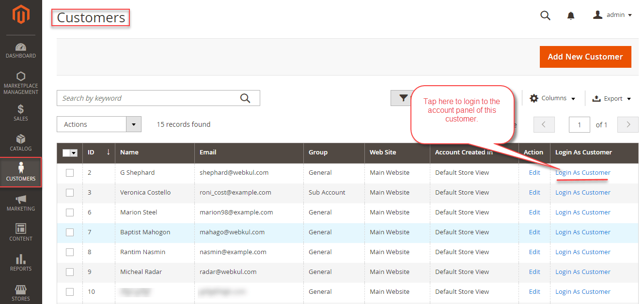Click the email marion98@example.com
This screenshot has width=644, height=304.
[x=236, y=212]
